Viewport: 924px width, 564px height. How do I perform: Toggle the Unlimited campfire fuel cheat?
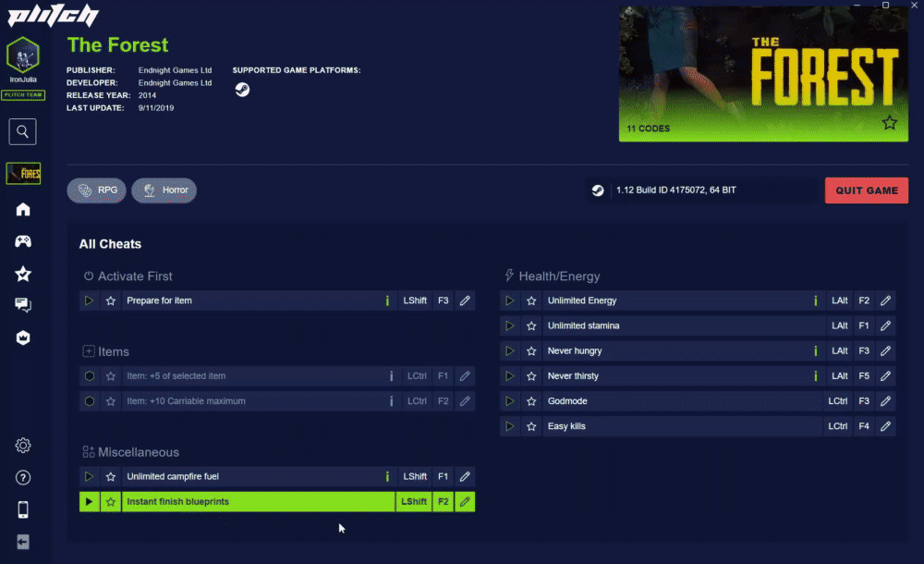coord(89,476)
